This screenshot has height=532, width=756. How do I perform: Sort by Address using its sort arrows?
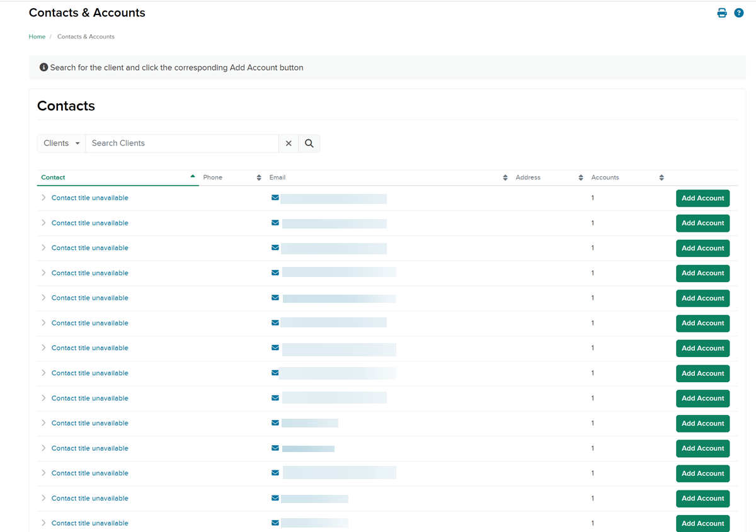(581, 178)
